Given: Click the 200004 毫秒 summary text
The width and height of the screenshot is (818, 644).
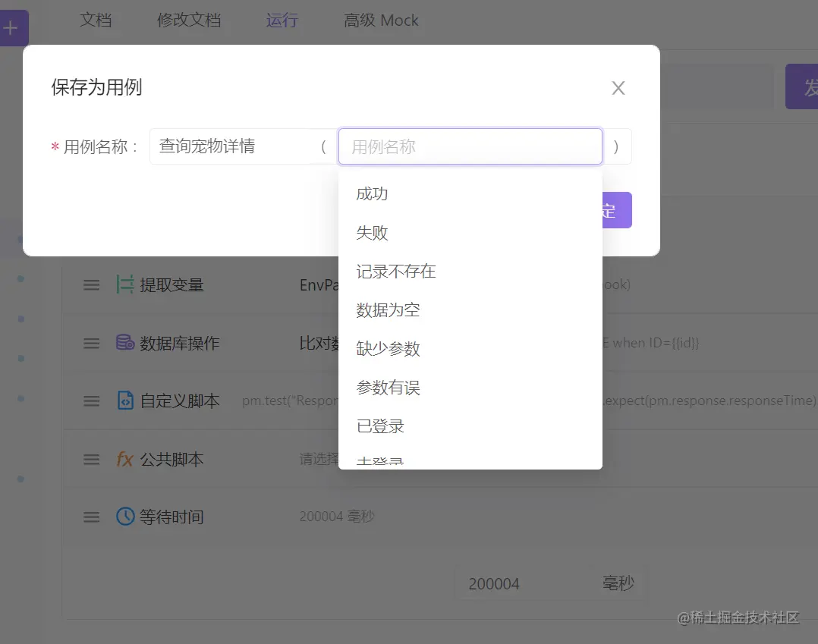Looking at the screenshot, I should tap(337, 517).
